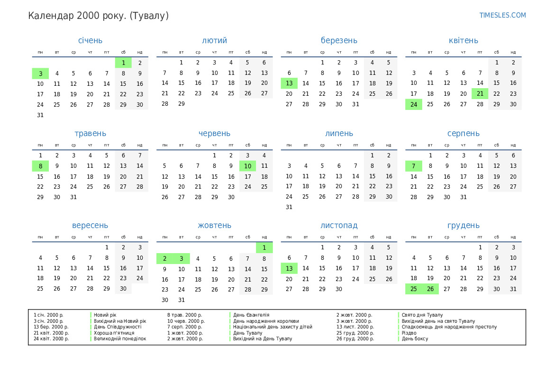The image size is (554, 392).
Task: Click legend entry 'Свято дня Тувалу'
Action: [x=422, y=315]
